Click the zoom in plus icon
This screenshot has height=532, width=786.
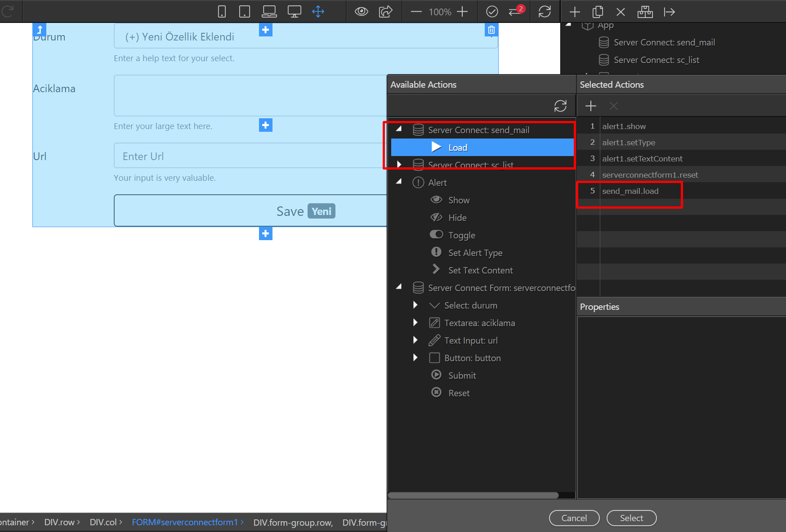462,12
